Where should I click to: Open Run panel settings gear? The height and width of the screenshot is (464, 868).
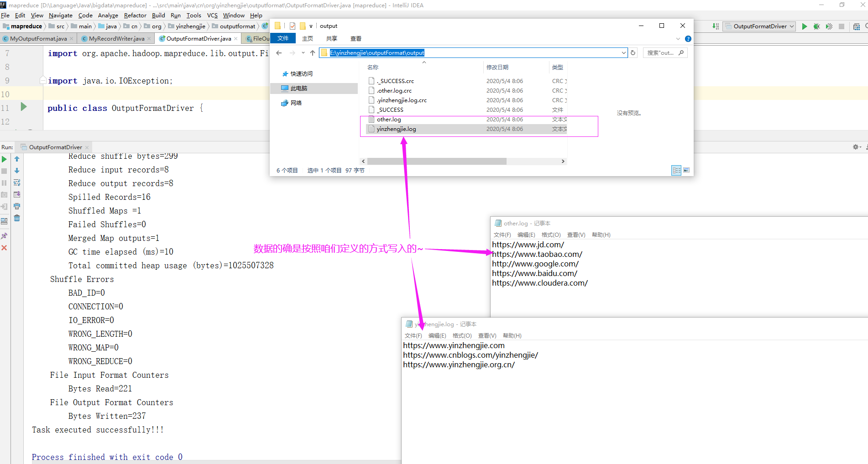(856, 147)
